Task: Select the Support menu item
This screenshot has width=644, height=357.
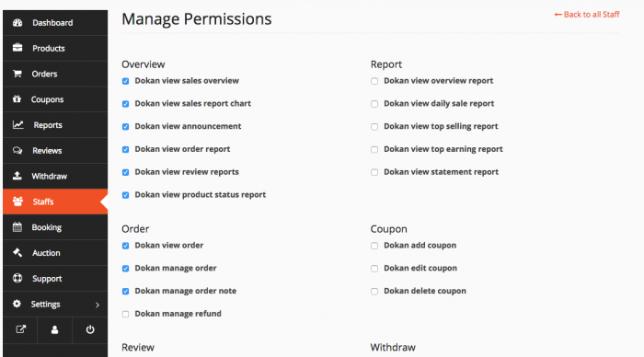Action: point(55,278)
